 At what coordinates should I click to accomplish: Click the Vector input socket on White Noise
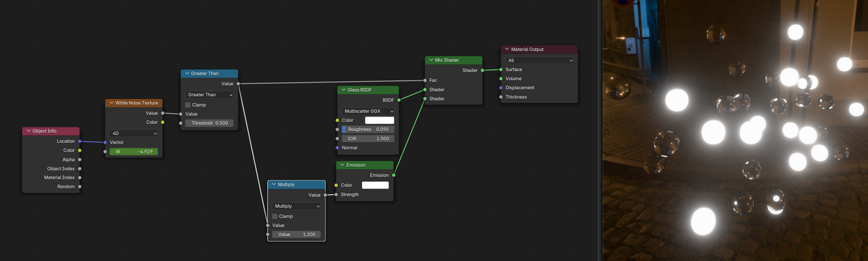click(105, 142)
